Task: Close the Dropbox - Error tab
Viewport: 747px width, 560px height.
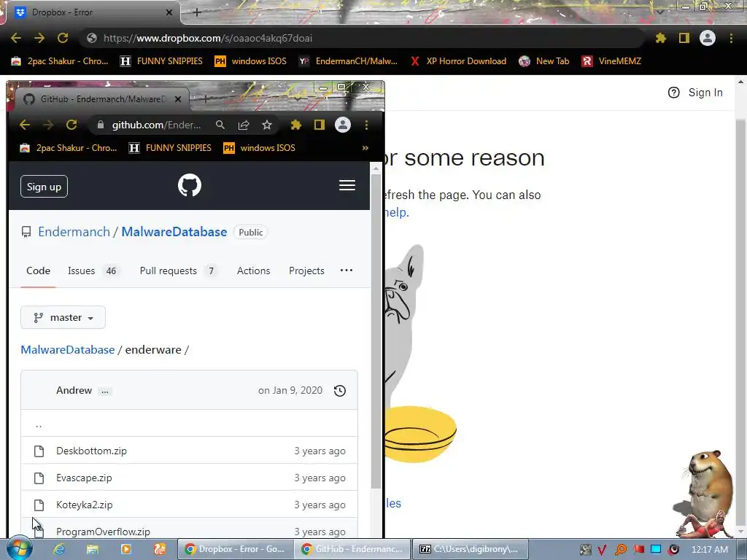Action: 169,12
